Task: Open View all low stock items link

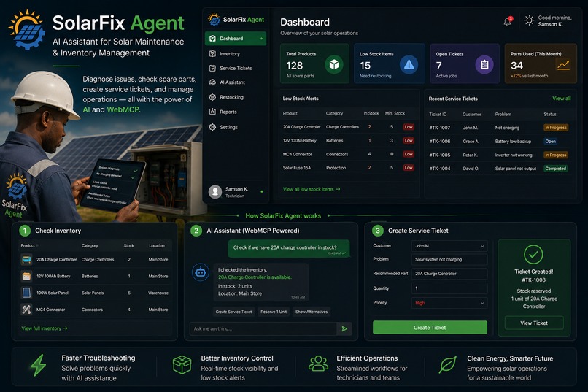Action: [x=312, y=189]
